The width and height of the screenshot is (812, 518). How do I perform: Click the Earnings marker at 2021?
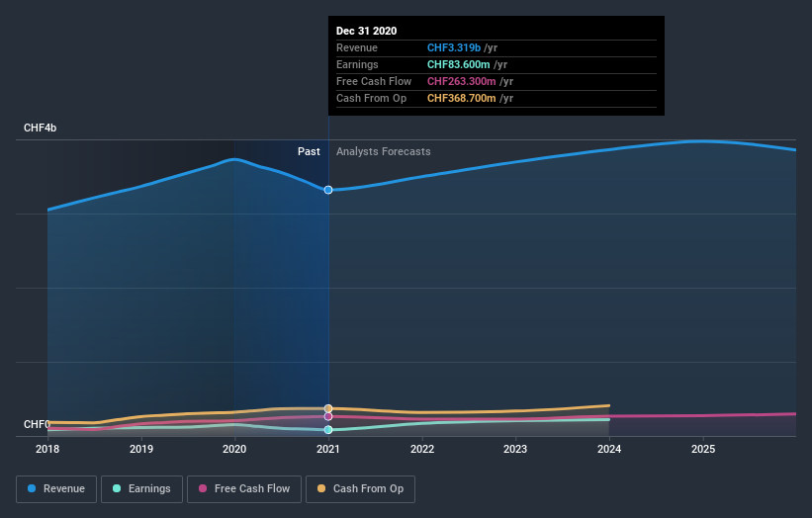click(328, 429)
